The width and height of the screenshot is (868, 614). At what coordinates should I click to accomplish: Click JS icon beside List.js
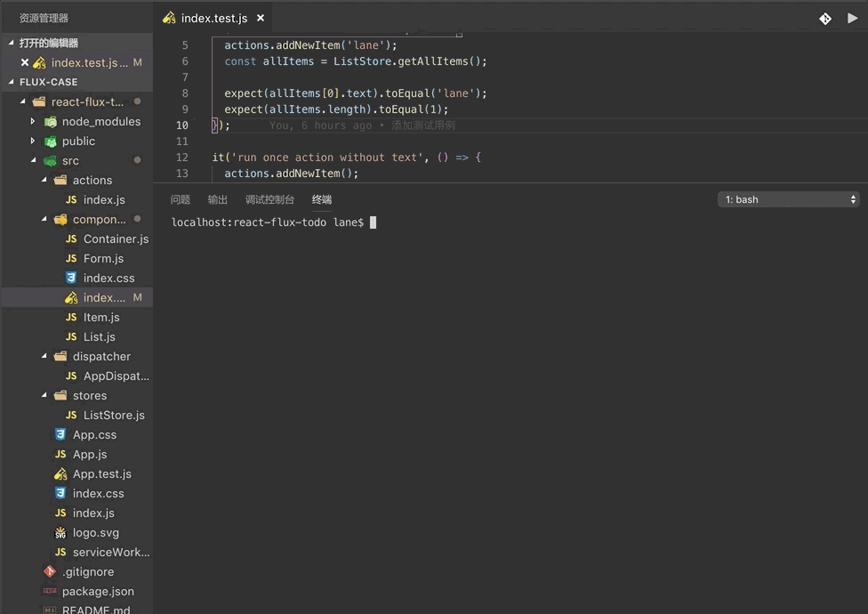coord(71,336)
